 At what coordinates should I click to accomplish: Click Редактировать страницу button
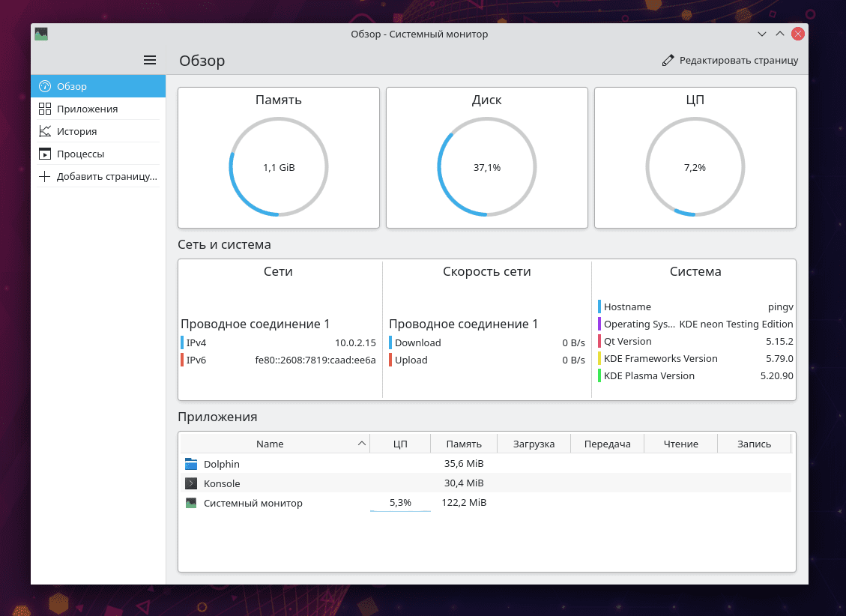pyautogui.click(x=730, y=61)
